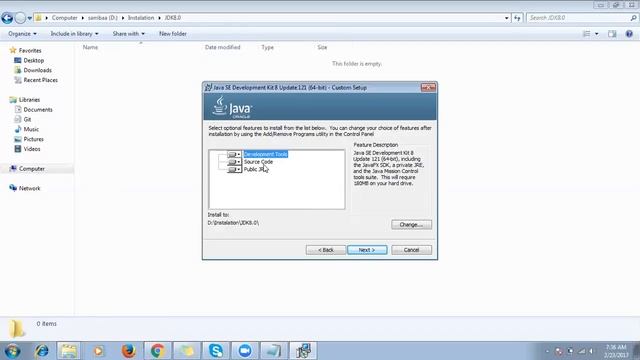Click the < Back button in the installer

pos(326,250)
